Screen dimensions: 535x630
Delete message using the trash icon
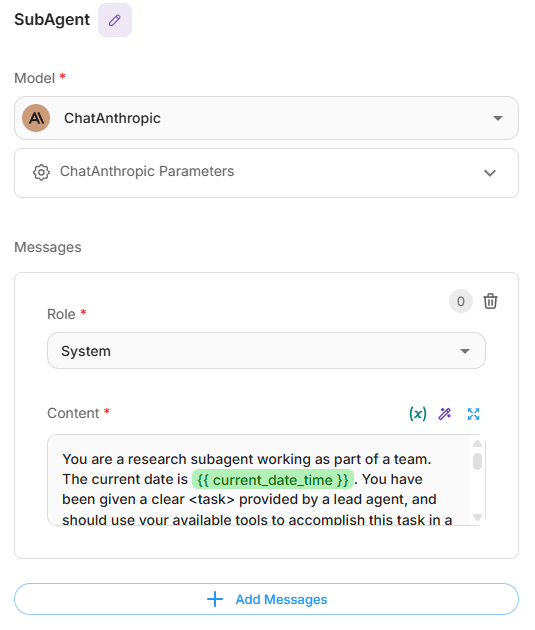pyautogui.click(x=490, y=301)
